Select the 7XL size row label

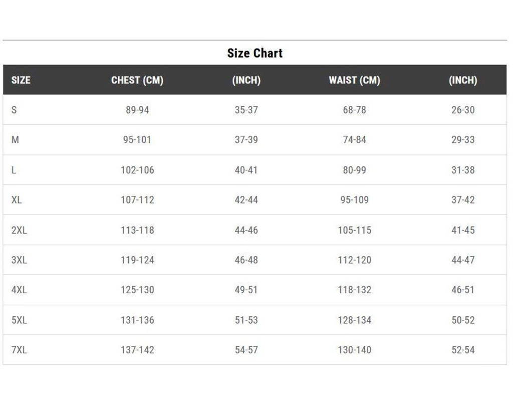click(x=19, y=350)
